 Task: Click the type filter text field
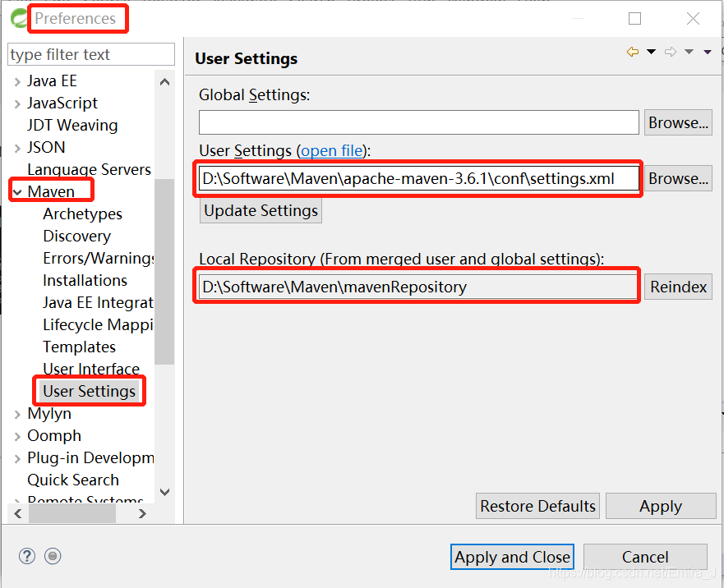coord(91,54)
